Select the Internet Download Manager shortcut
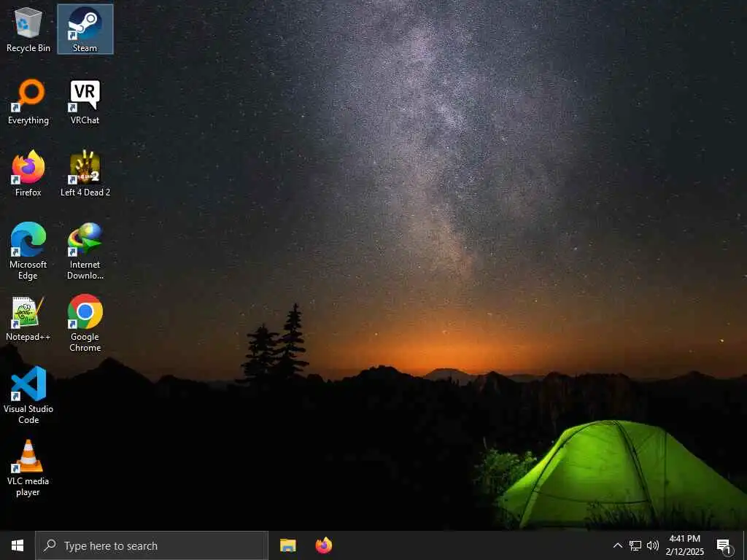 click(85, 252)
